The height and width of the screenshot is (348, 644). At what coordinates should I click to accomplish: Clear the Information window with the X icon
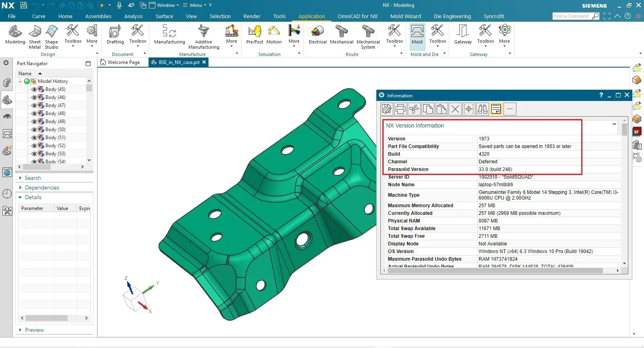[x=455, y=109]
